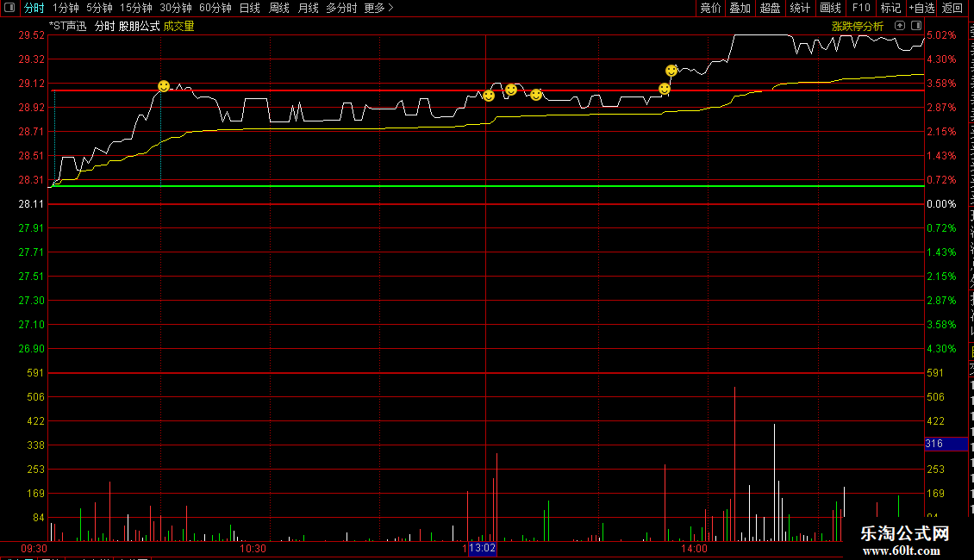
Task: Click the 成交量 volume indicator label
Action: click(179, 26)
